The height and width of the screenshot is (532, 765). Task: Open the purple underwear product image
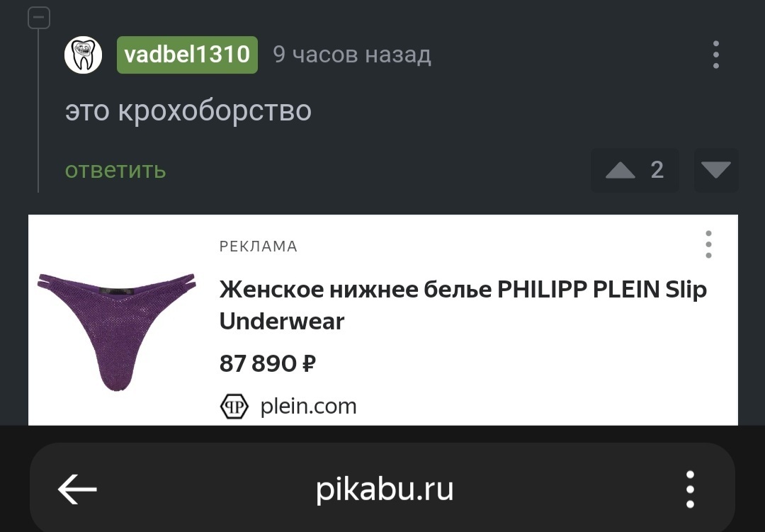117,332
